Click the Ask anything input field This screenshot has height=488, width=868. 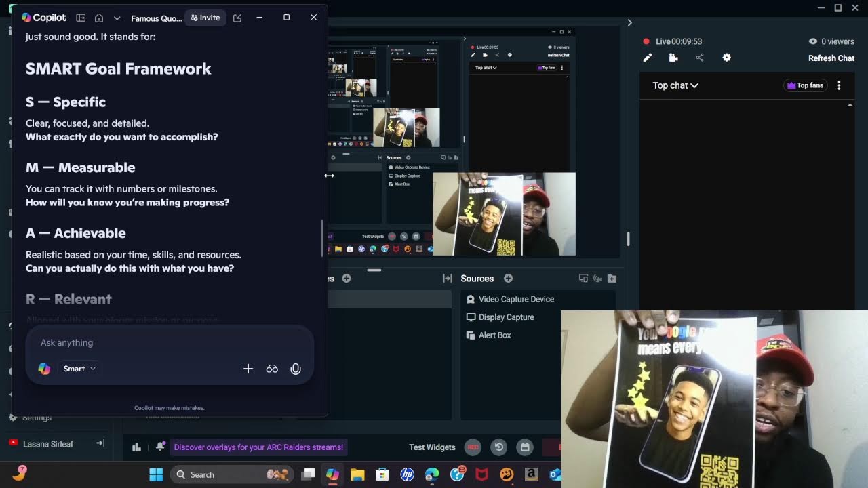[x=170, y=342]
